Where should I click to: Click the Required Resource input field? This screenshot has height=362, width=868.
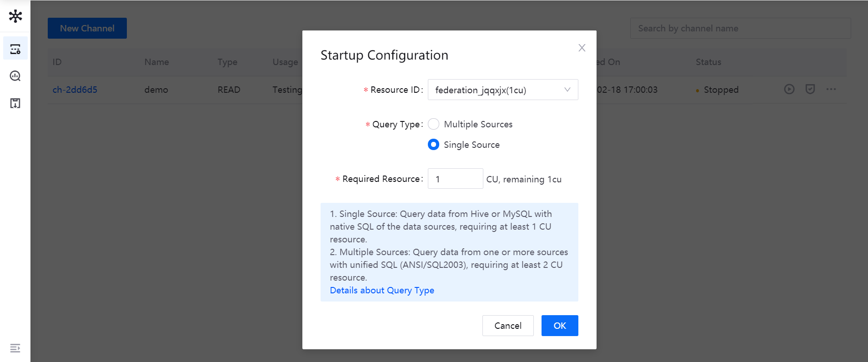pyautogui.click(x=455, y=179)
